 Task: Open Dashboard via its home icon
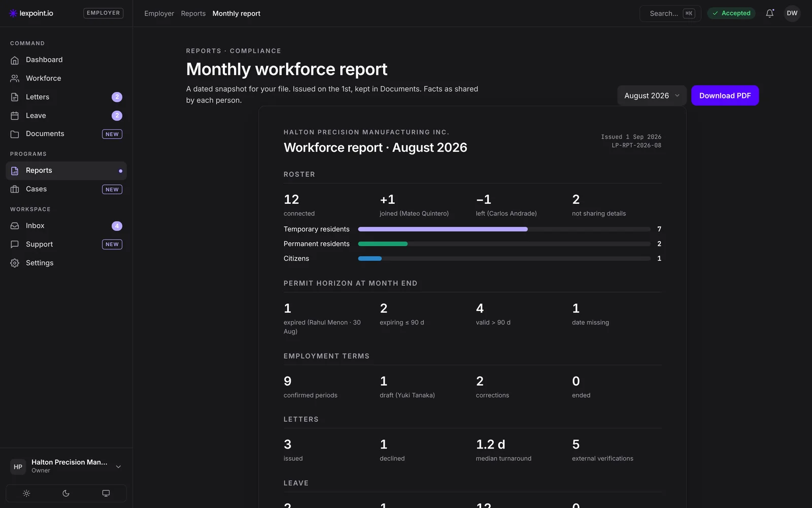tap(15, 60)
